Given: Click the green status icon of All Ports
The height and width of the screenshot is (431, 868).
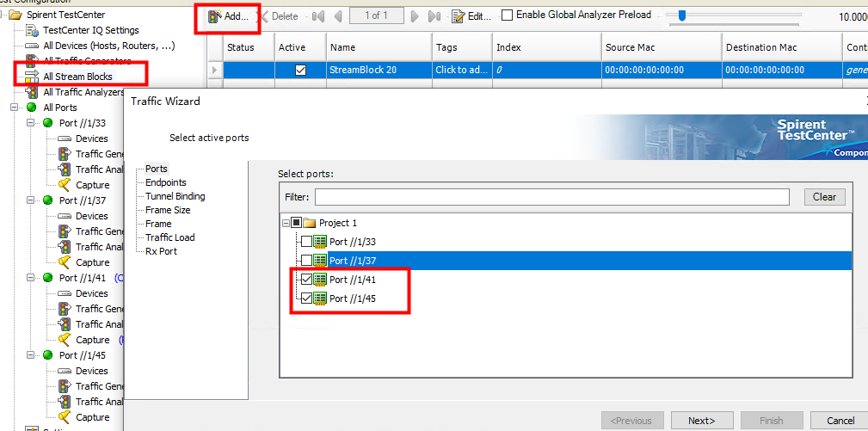Looking at the screenshot, I should (32, 108).
